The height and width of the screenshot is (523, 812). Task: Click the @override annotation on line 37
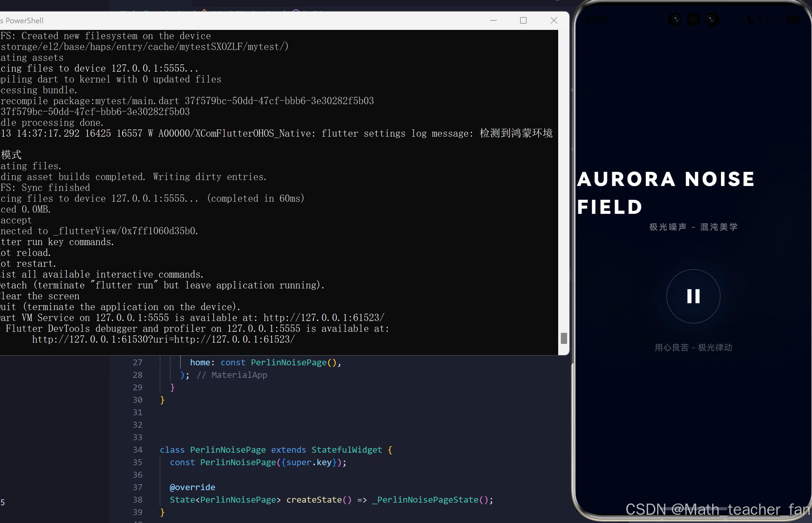click(x=192, y=487)
